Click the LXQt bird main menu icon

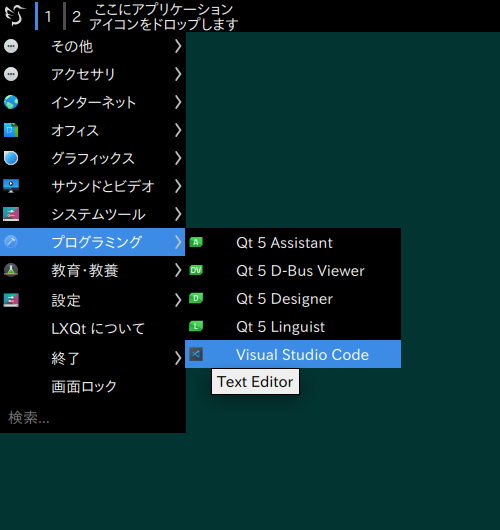pos(15,16)
